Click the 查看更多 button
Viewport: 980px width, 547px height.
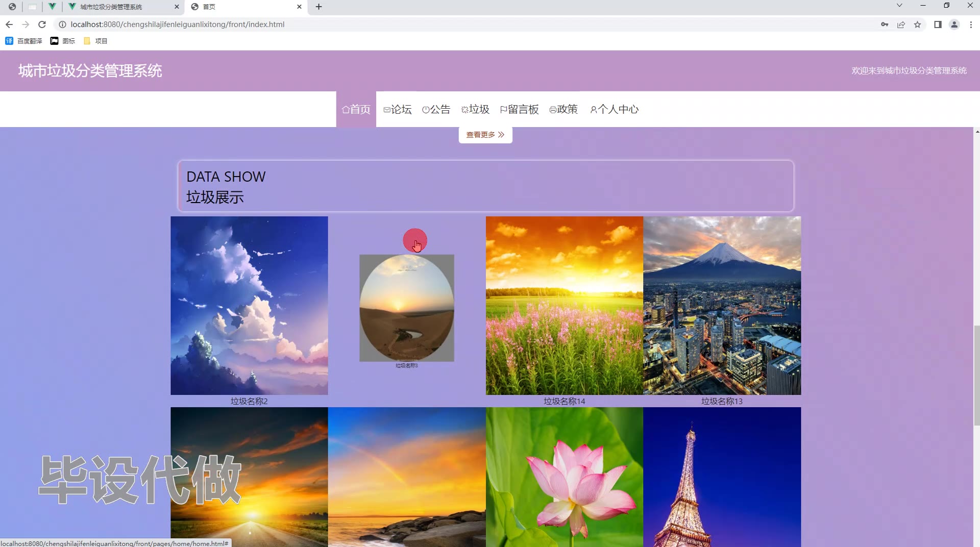(x=485, y=135)
